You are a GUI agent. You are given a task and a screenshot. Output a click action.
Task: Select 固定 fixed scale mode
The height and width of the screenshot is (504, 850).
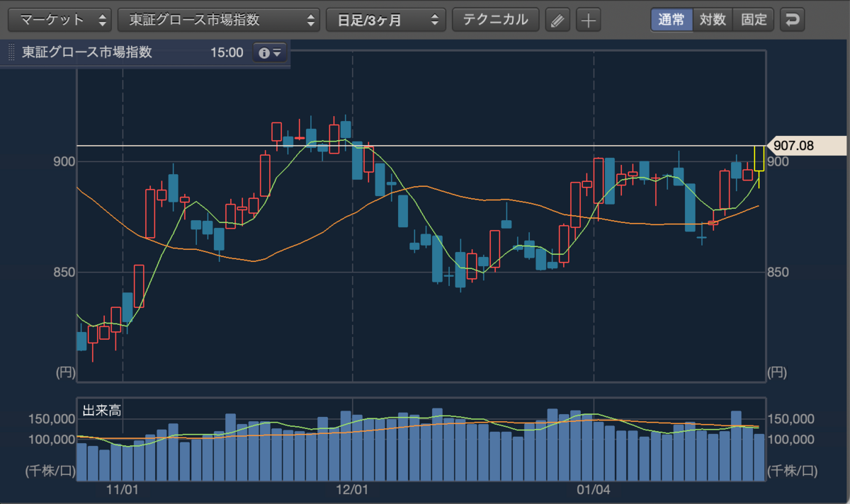tap(754, 20)
